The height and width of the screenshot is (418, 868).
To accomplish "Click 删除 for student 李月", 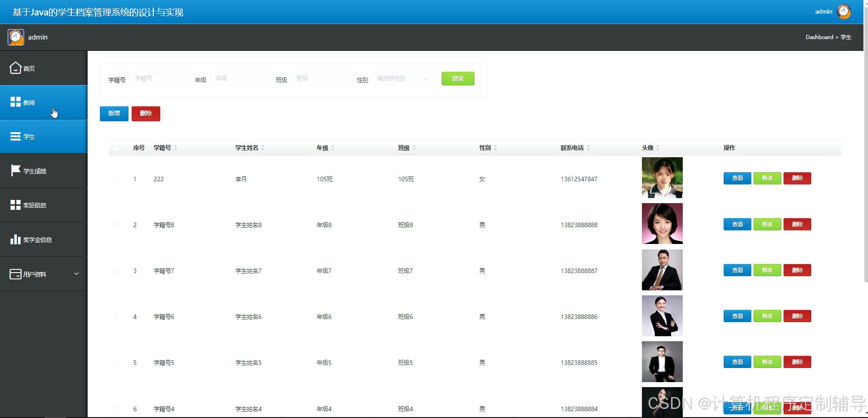I will click(797, 178).
